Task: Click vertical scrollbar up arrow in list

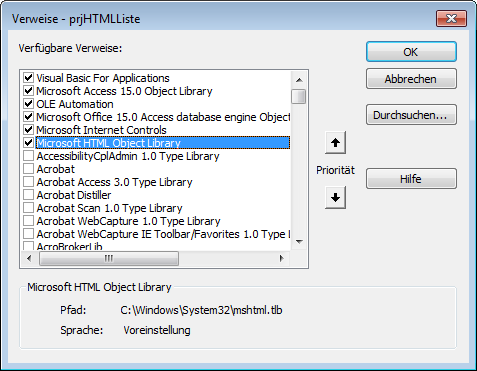Action: [x=299, y=80]
